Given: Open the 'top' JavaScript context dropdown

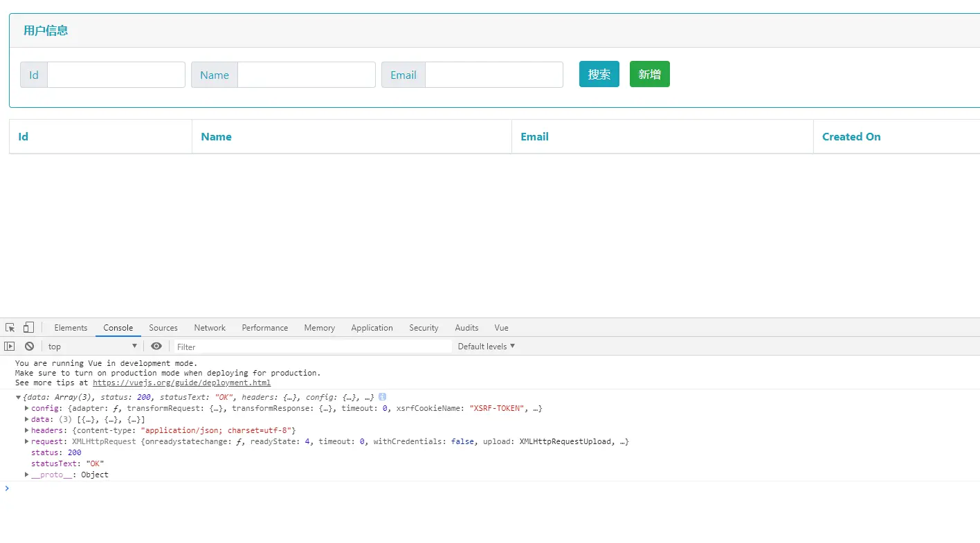Looking at the screenshot, I should tap(93, 347).
